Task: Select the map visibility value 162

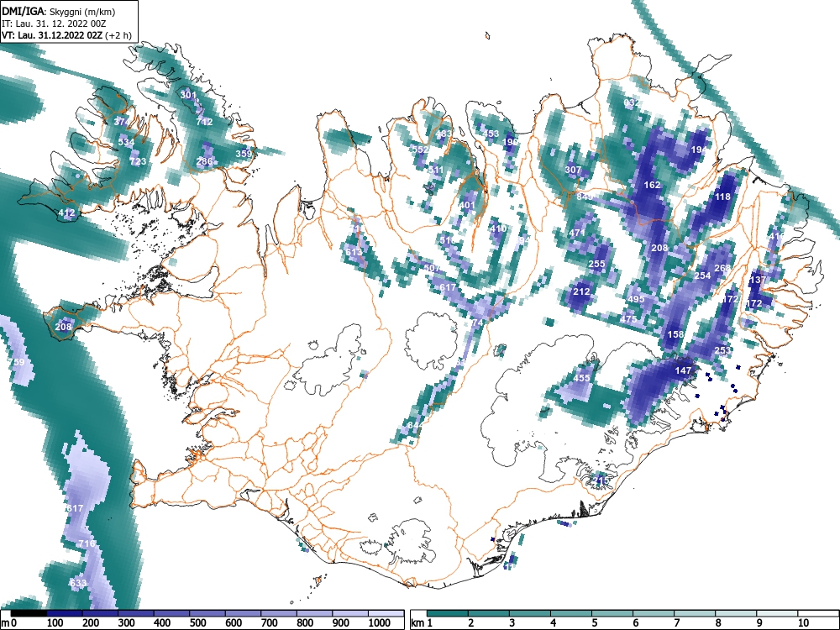Action: pos(652,185)
